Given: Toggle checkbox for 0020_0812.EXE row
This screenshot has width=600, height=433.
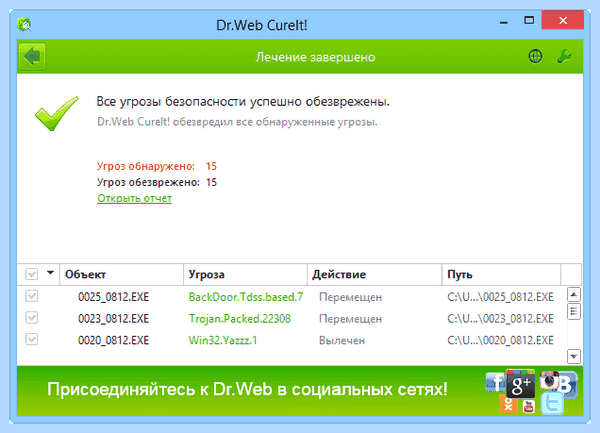Looking at the screenshot, I should 31,339.
